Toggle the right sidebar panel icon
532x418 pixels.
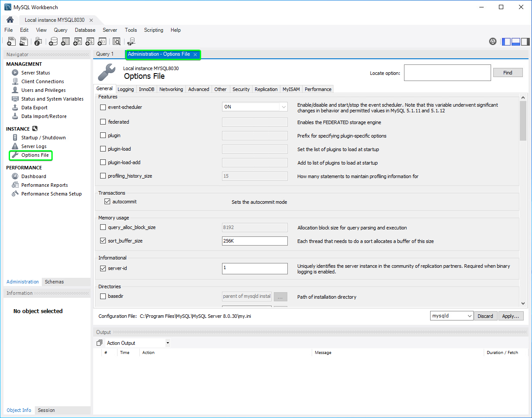pos(525,42)
